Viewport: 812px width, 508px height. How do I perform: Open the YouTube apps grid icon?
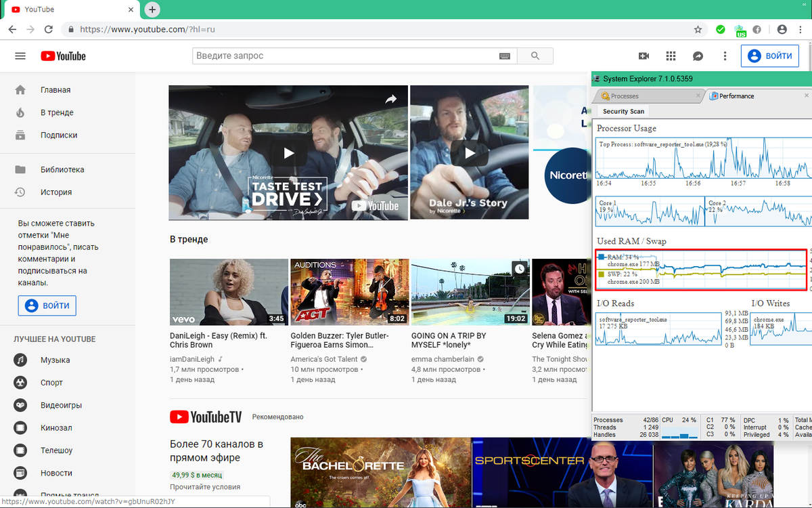(x=671, y=56)
